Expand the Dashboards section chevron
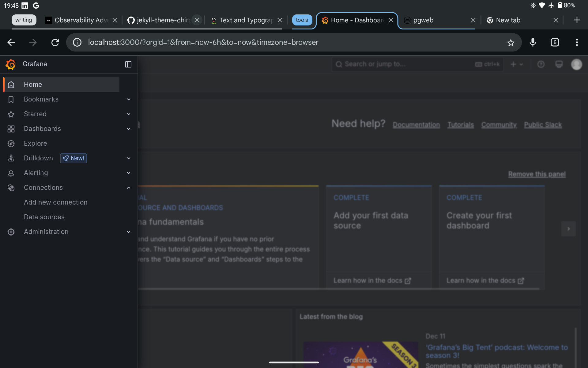The width and height of the screenshot is (588, 368). click(128, 129)
